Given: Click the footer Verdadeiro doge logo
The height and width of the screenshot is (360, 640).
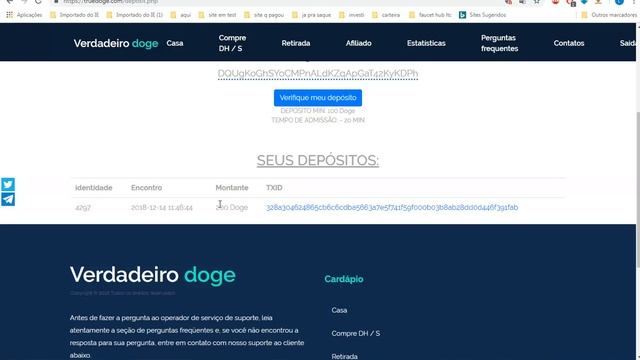Looking at the screenshot, I should [153, 275].
